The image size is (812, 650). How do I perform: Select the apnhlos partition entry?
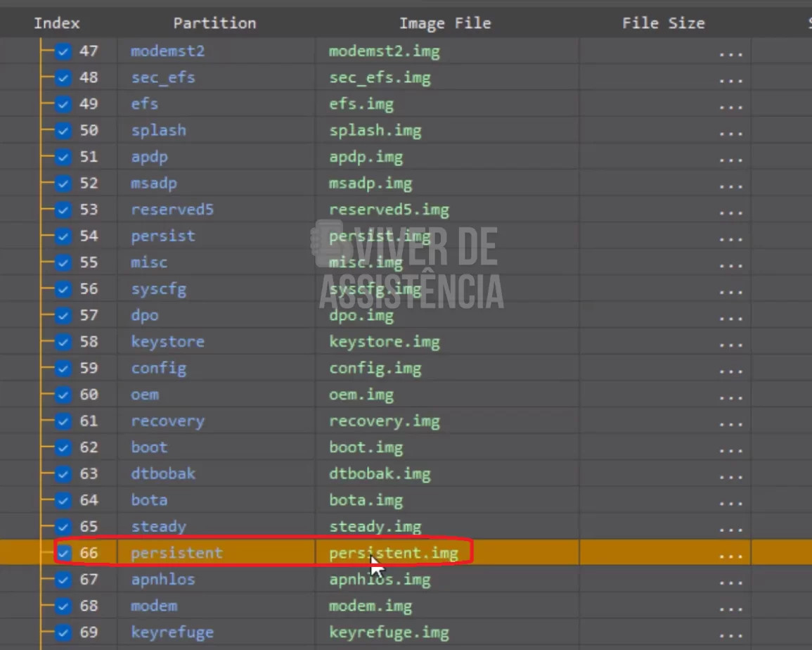[163, 580]
